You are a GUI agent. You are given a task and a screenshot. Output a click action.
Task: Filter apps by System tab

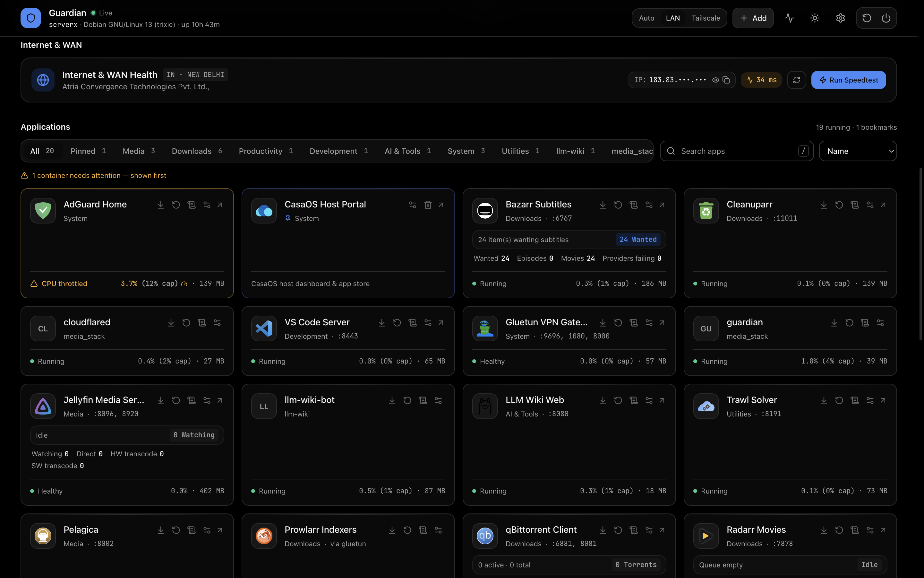coord(466,151)
